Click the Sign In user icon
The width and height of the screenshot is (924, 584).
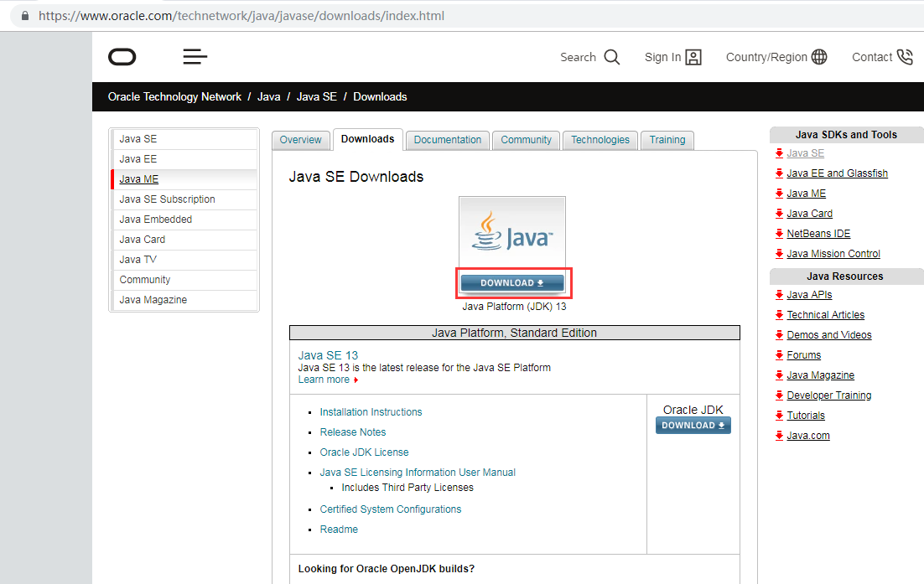[693, 57]
